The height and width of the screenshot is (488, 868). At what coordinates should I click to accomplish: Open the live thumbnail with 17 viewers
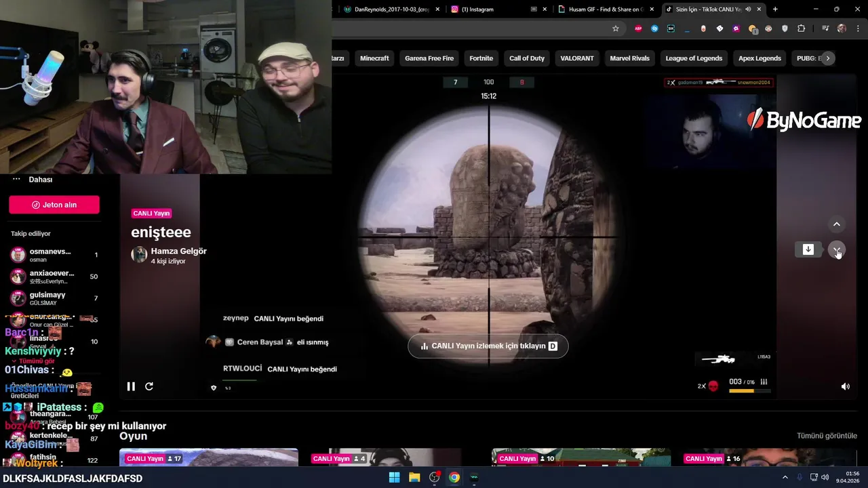click(x=209, y=457)
